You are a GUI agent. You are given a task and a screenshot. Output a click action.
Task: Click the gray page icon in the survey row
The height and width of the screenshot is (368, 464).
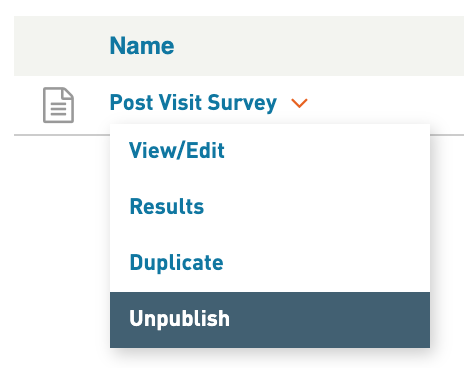[58, 105]
